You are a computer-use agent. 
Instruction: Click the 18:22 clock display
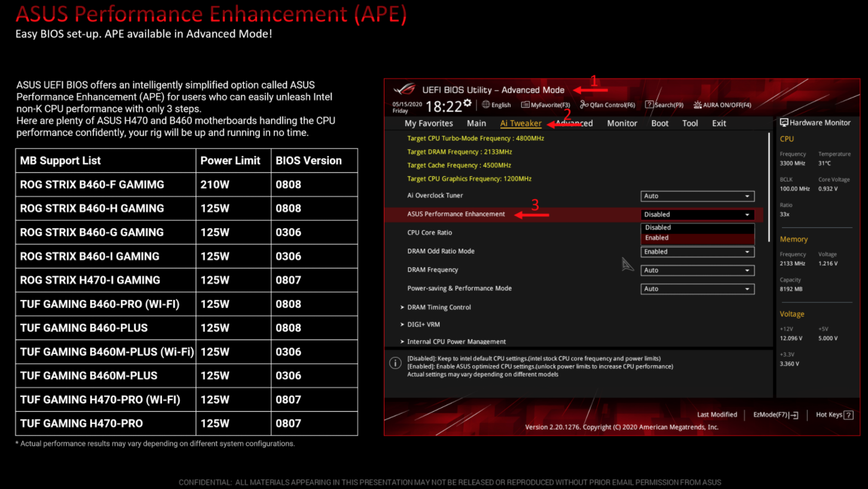click(444, 107)
